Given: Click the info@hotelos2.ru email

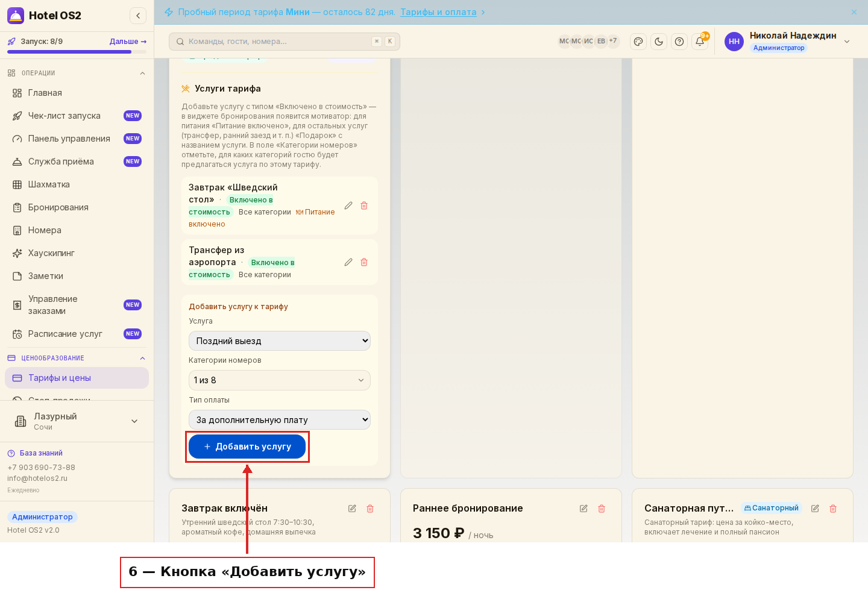Looking at the screenshot, I should pos(37,478).
